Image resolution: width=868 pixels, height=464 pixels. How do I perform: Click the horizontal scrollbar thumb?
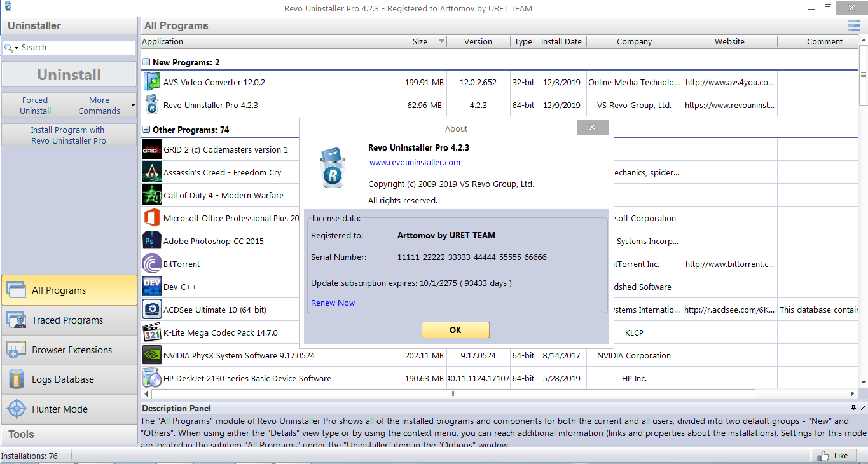[x=453, y=393]
